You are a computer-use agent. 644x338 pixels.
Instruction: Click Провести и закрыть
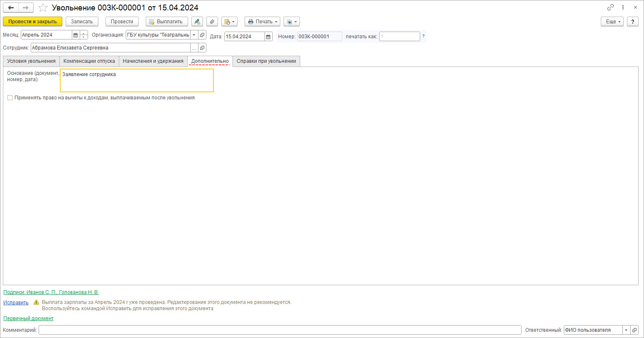32,22
